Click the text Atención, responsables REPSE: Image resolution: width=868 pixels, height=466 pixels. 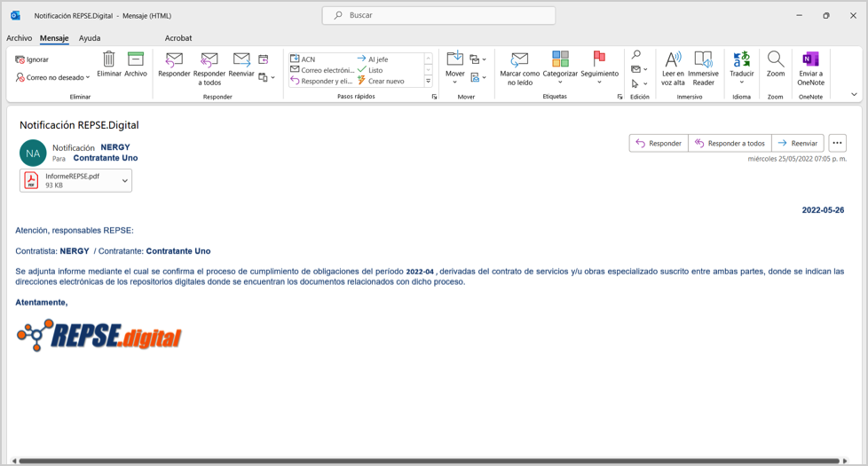75,230
